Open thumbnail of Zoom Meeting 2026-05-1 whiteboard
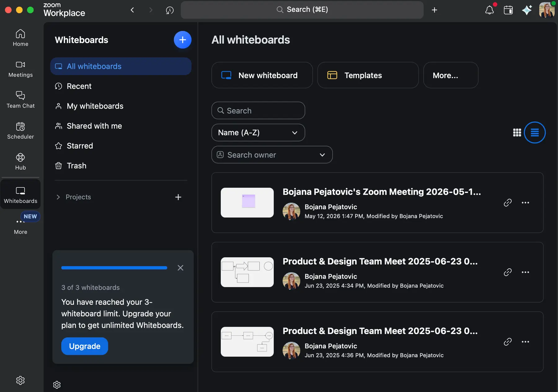This screenshot has width=558, height=392. coord(247,203)
